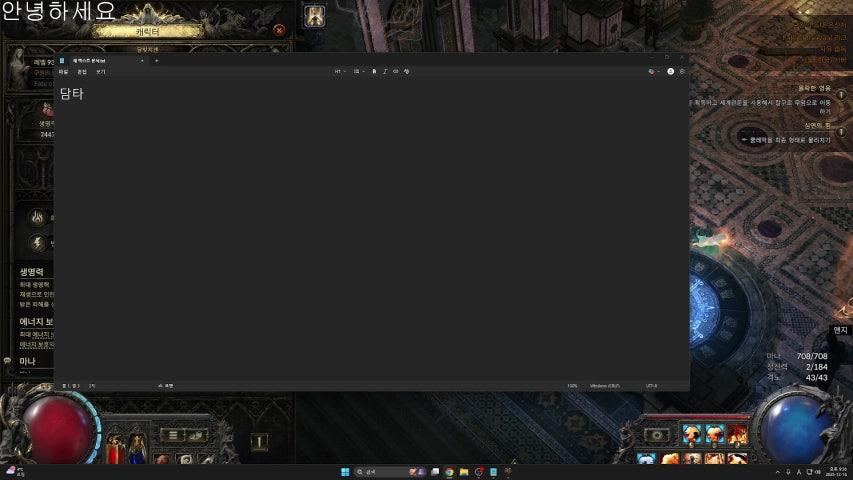
Task: Click the line and column indicator in status bar
Action: coord(71,386)
